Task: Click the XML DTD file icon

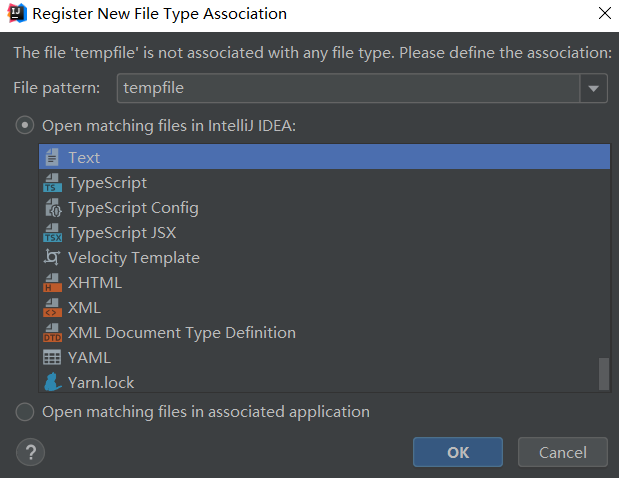Action: (53, 332)
